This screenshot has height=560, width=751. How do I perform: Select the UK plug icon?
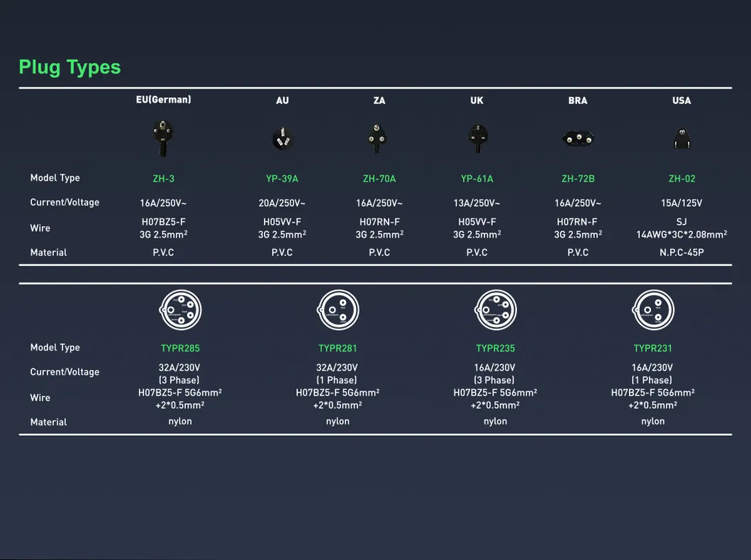[x=477, y=138]
